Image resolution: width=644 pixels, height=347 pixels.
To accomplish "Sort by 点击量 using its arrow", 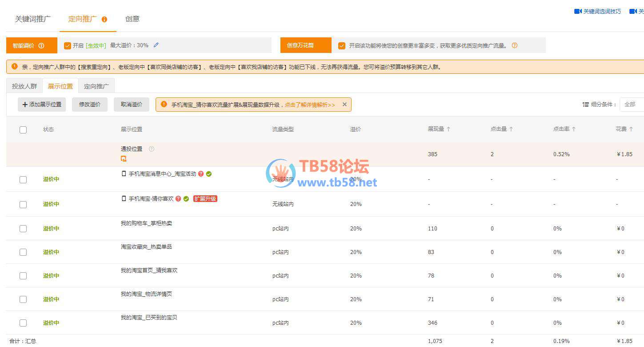I will click(511, 129).
